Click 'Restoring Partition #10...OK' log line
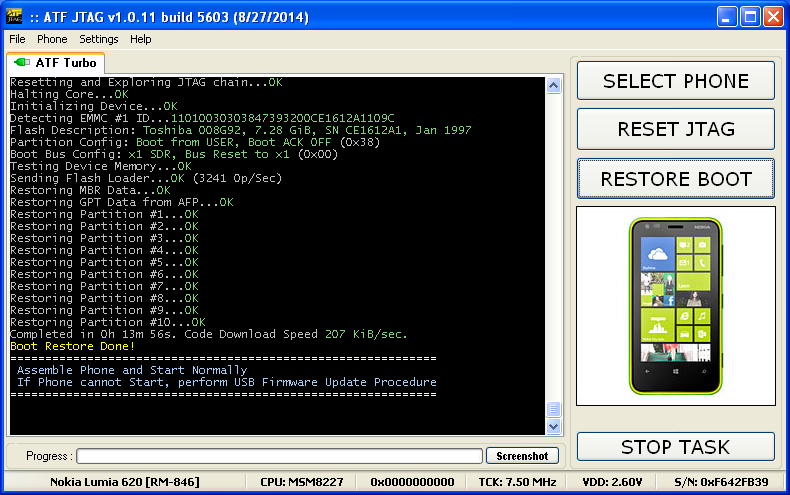 click(108, 322)
